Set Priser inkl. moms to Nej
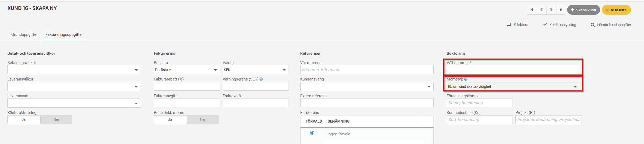Image resolution: width=644 pixels, height=144 pixels. point(203,119)
